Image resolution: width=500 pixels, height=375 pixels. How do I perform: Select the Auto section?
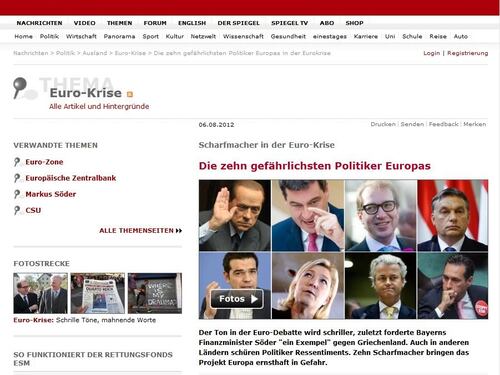pos(461,36)
